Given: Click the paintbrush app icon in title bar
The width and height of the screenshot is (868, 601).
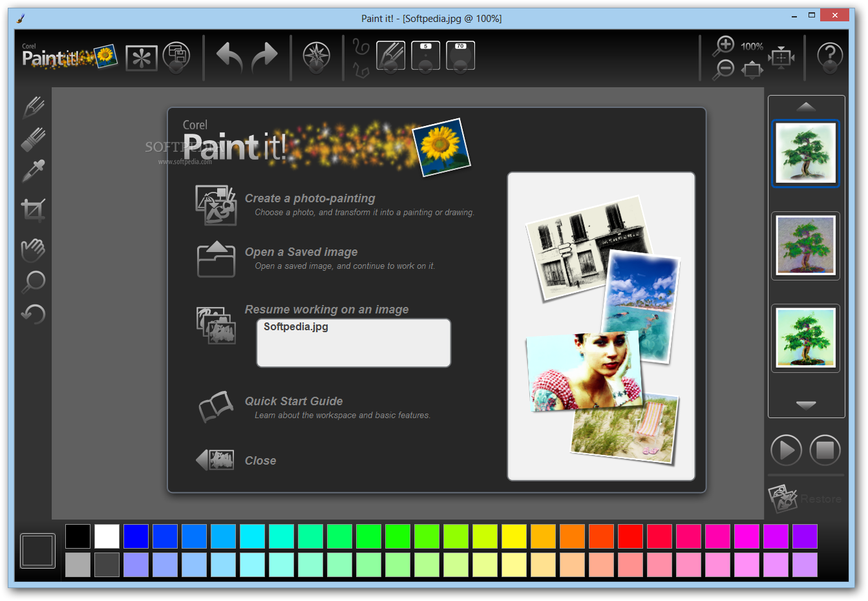Looking at the screenshot, I should click(x=21, y=18).
